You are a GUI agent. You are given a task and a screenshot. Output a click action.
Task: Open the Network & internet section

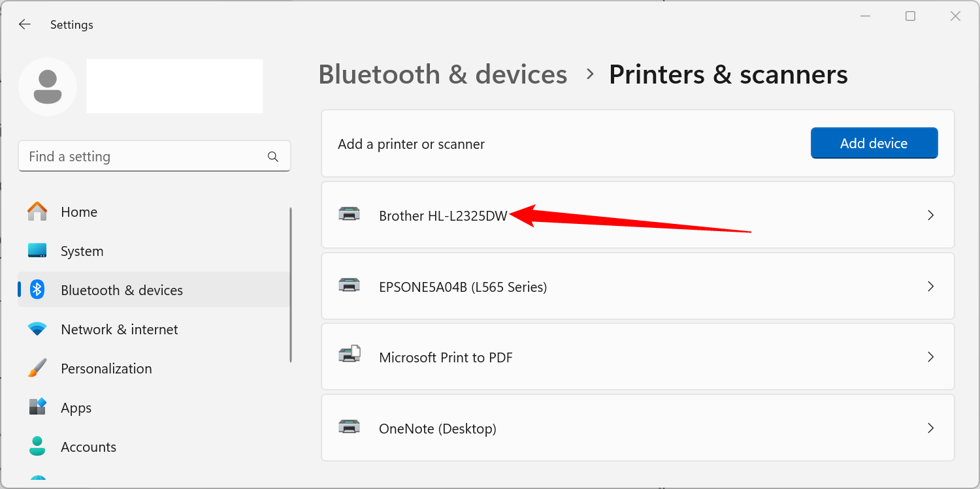point(119,330)
